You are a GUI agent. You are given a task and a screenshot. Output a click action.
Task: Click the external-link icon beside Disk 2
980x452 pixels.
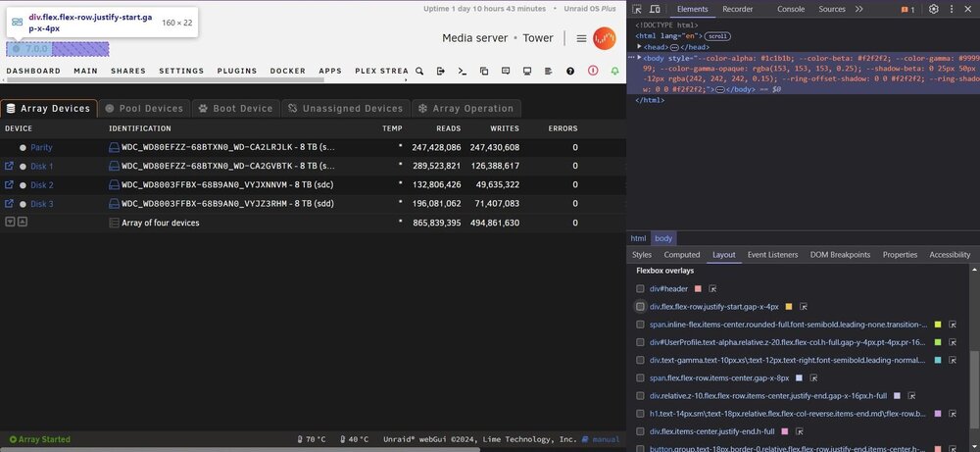click(9, 185)
